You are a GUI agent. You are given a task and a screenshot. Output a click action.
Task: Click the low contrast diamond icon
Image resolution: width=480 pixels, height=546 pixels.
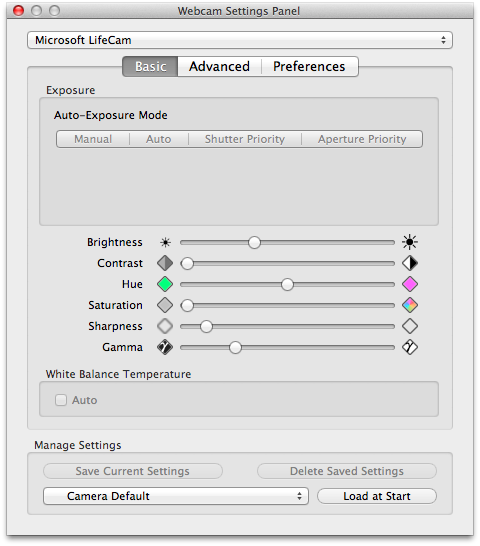coord(165,263)
